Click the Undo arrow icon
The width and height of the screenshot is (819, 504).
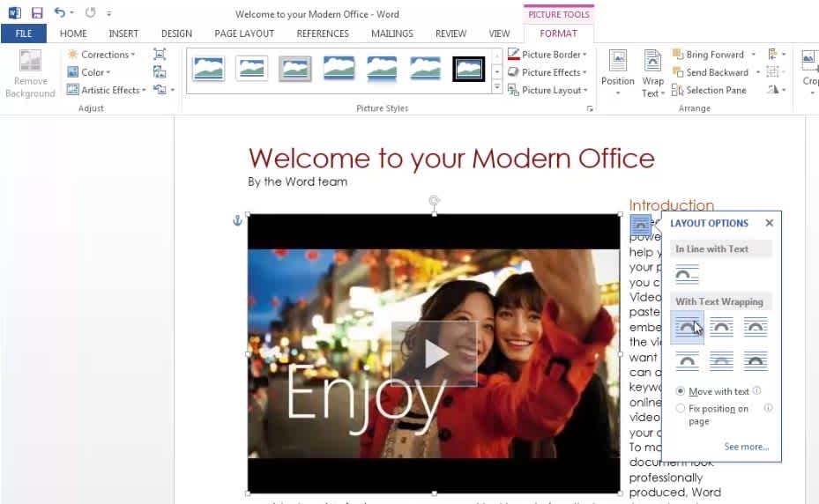tap(60, 12)
